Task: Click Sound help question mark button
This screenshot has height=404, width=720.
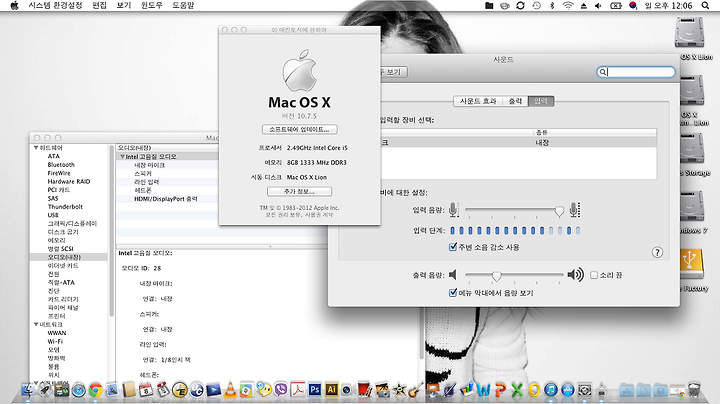Action: coord(657,252)
